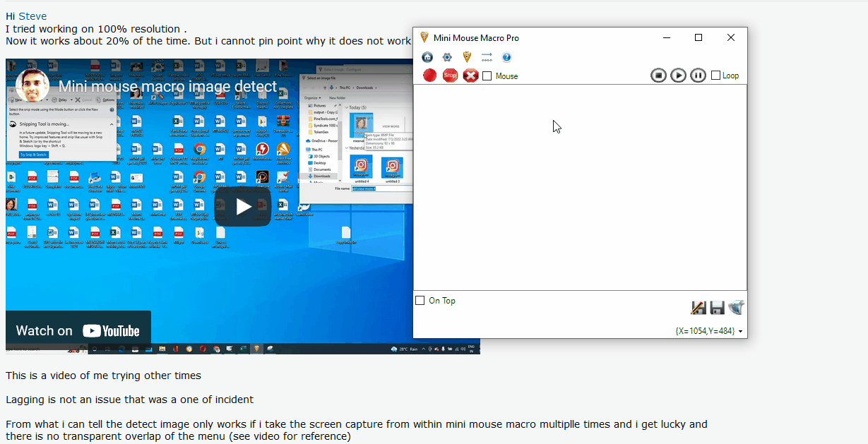The image size is (868, 444).
Task: Enable the Mouse checkbox
Action: (487, 76)
